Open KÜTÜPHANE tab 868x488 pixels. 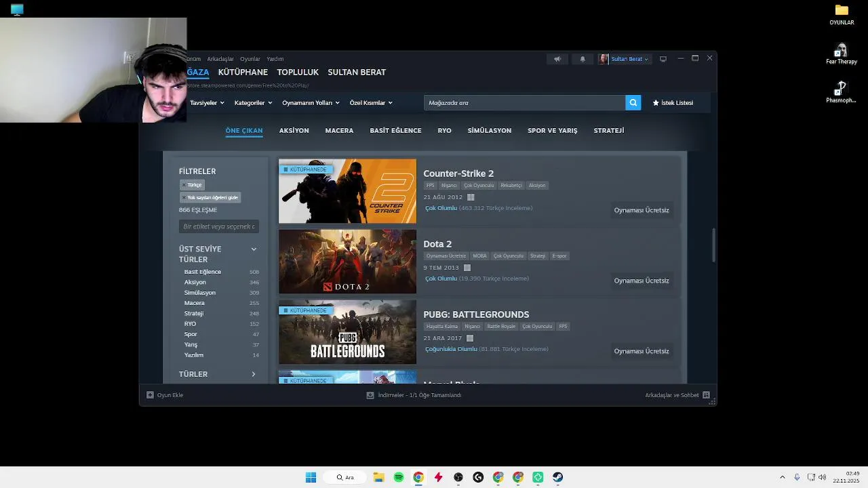point(243,73)
